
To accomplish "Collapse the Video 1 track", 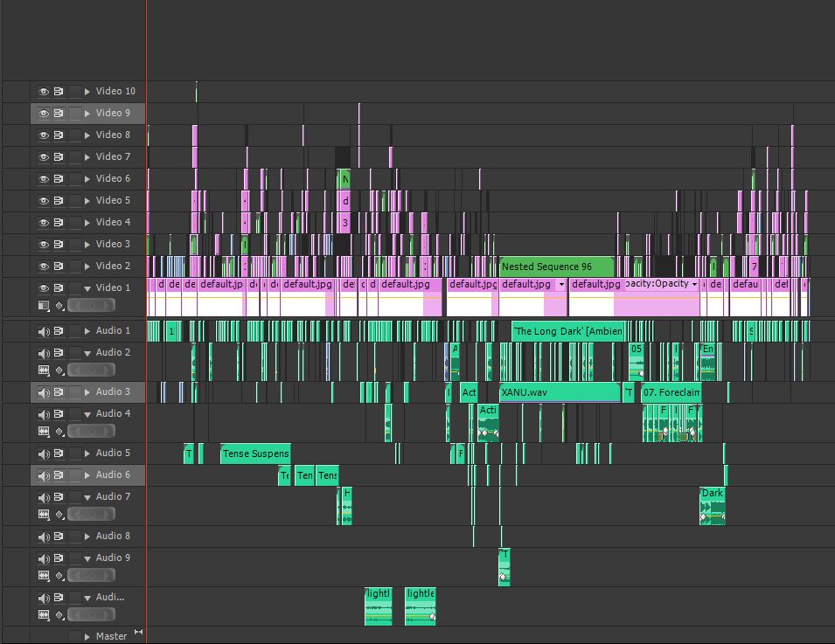I will [87, 288].
